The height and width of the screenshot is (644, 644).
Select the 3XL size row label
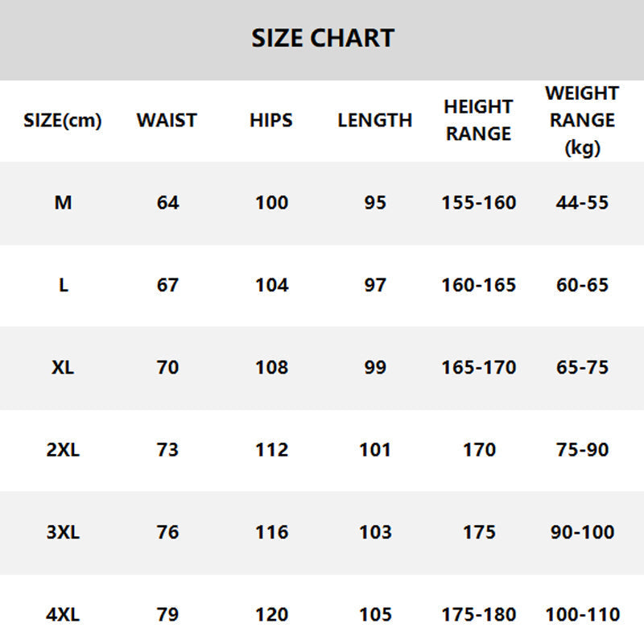coord(63,532)
